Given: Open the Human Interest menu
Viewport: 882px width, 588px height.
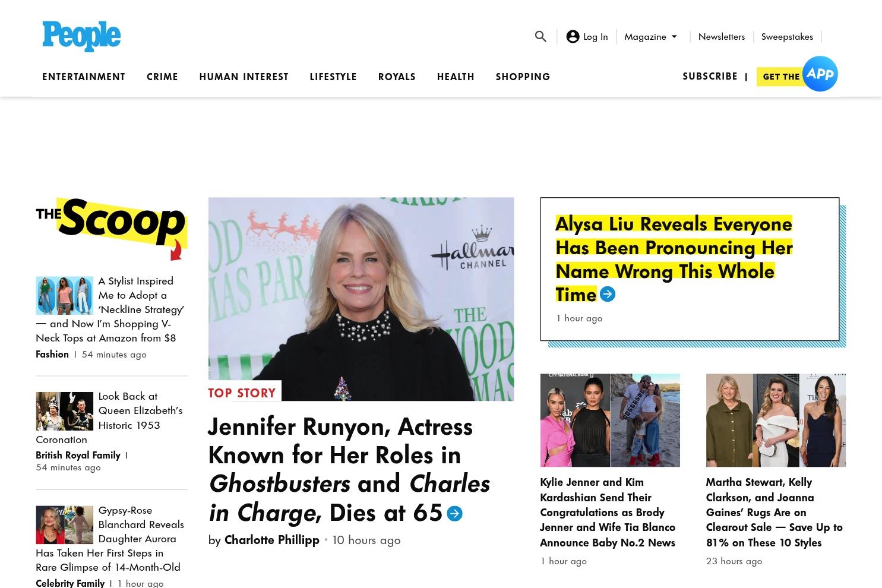Looking at the screenshot, I should click(x=244, y=77).
